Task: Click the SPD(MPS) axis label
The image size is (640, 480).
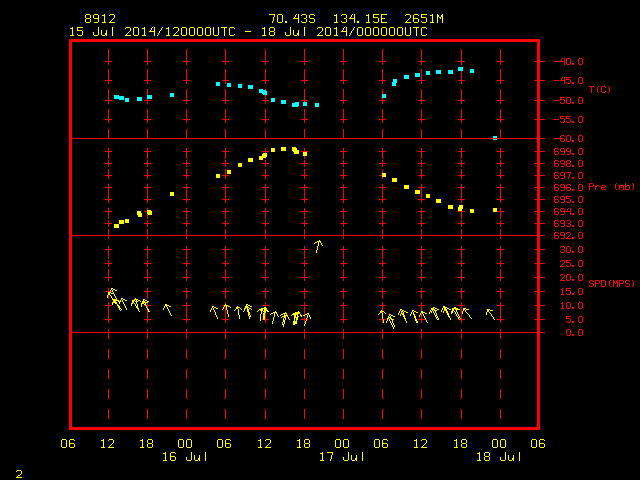Action: point(611,283)
